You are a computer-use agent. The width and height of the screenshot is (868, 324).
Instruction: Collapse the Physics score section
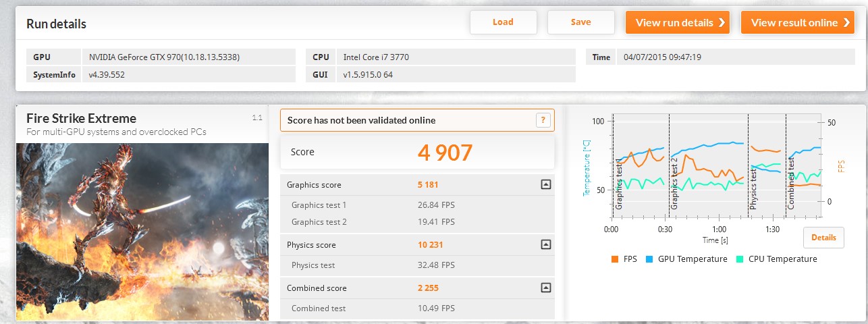[546, 244]
